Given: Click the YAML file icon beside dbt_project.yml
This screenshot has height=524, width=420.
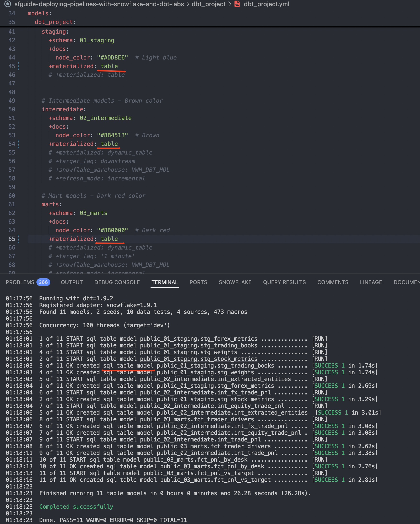Looking at the screenshot, I should click(x=237, y=4).
